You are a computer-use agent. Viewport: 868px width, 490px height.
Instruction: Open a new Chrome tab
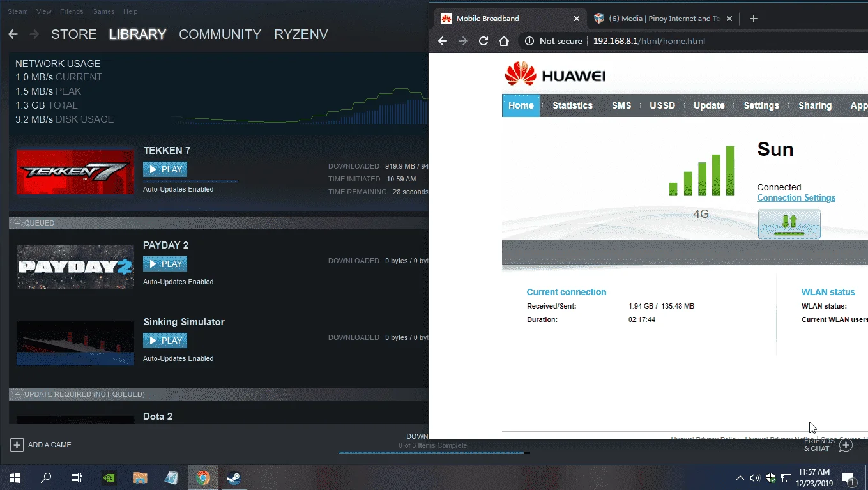pos(754,19)
